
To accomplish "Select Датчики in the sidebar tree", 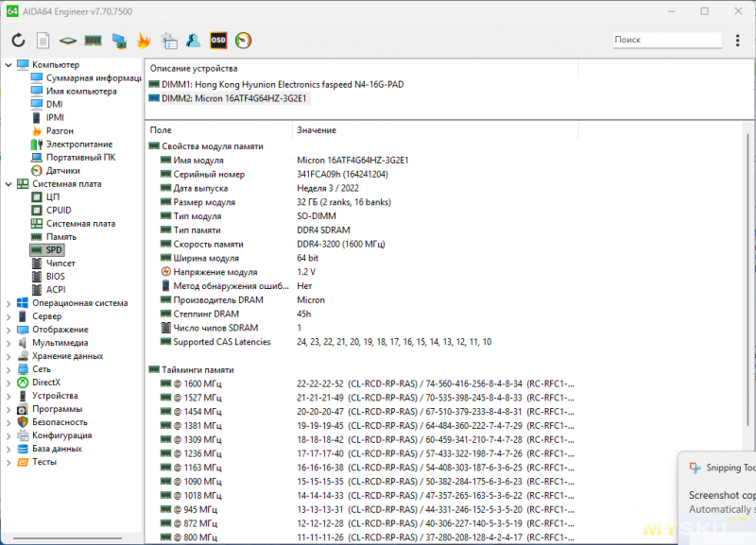I will [62, 170].
